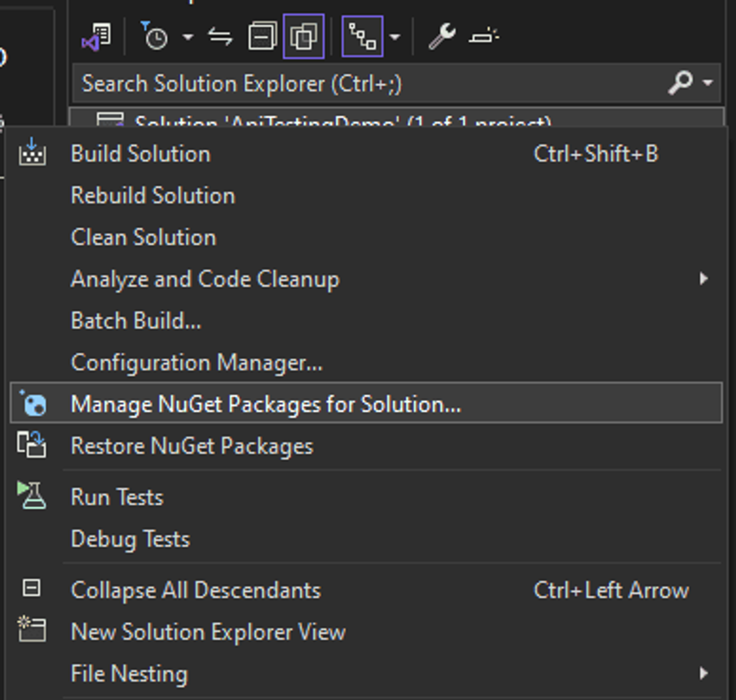736x700 pixels.
Task: Choose Debug Tests
Action: (365, 539)
